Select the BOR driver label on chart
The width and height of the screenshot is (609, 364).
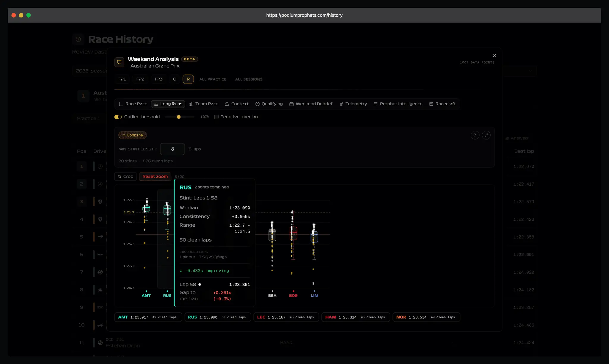(x=293, y=295)
